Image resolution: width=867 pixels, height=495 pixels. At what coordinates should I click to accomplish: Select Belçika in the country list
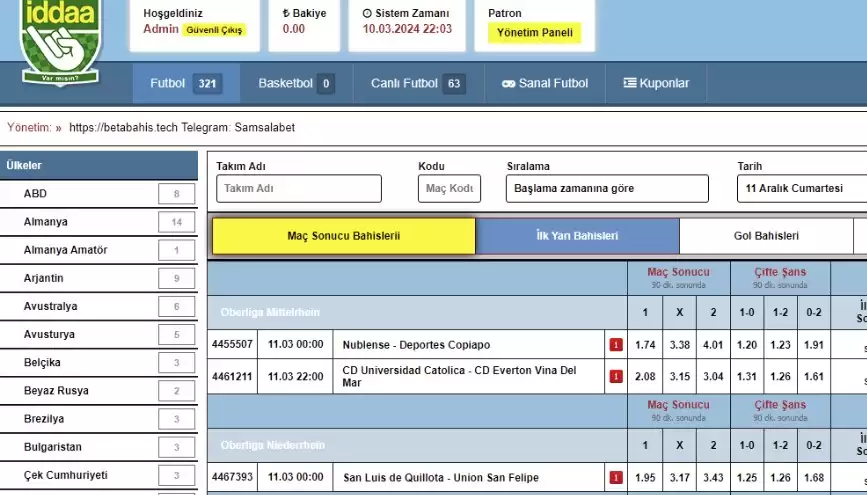pos(98,363)
